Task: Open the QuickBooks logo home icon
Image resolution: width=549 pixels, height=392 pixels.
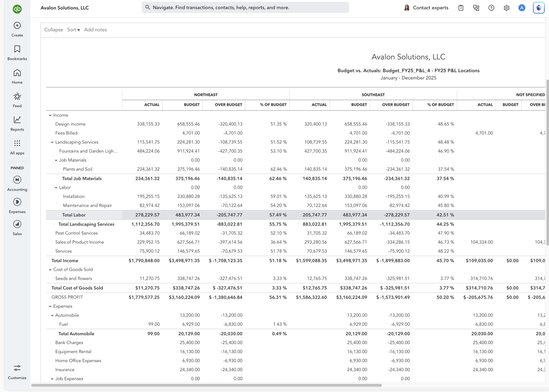Action: click(17, 9)
